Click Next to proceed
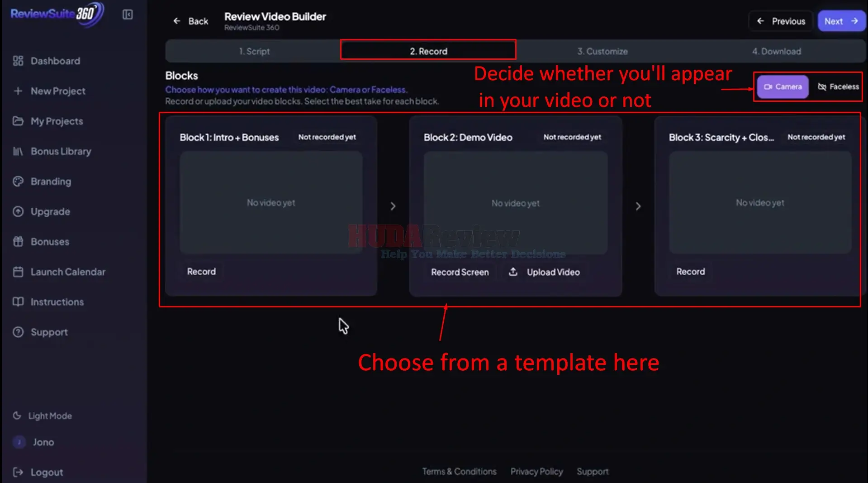This screenshot has width=868, height=483. [x=840, y=21]
